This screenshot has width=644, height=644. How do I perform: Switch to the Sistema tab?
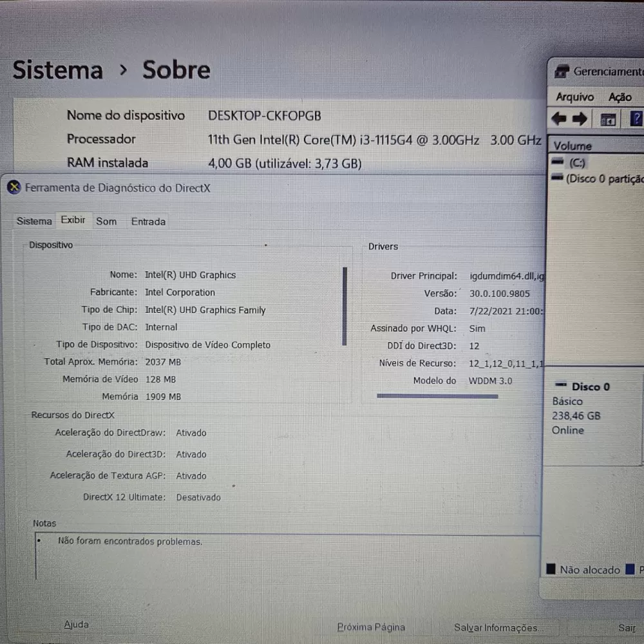click(34, 221)
